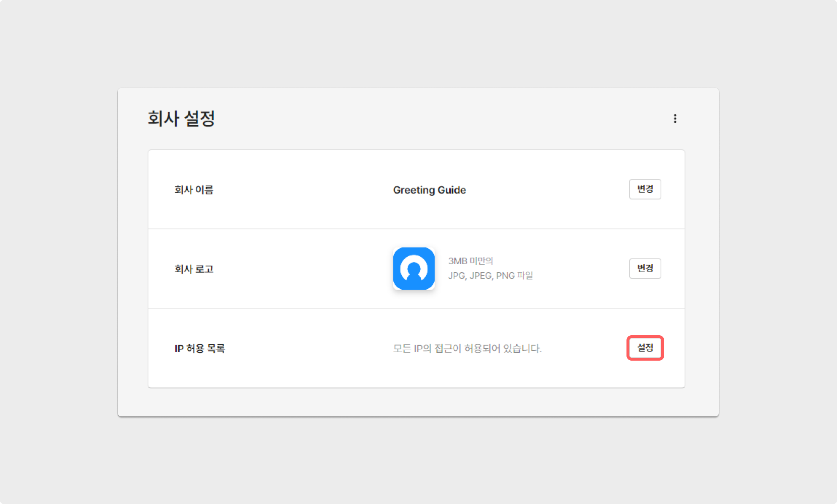Open the three-dot more options menu
The image size is (837, 504).
point(675,118)
